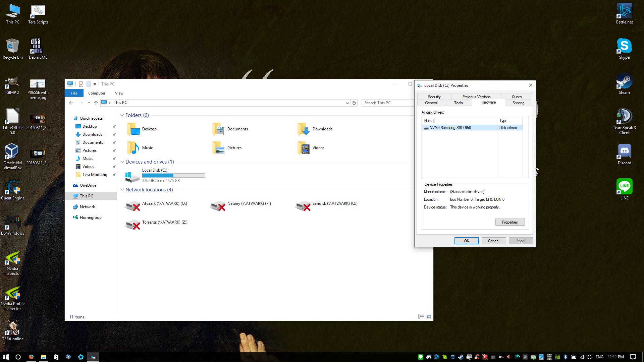Screen dimensions: 644x362
Task: Click Cancel in Properties dialog
Action: click(x=493, y=241)
